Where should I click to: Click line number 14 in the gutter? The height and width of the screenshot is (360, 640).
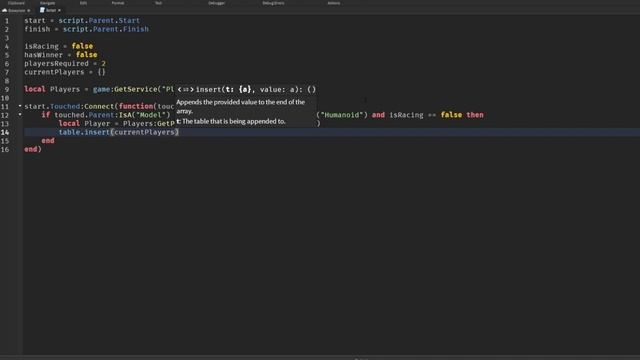(x=5, y=132)
